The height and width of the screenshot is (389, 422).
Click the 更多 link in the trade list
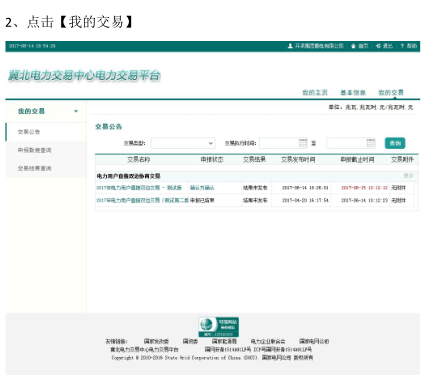408,175
